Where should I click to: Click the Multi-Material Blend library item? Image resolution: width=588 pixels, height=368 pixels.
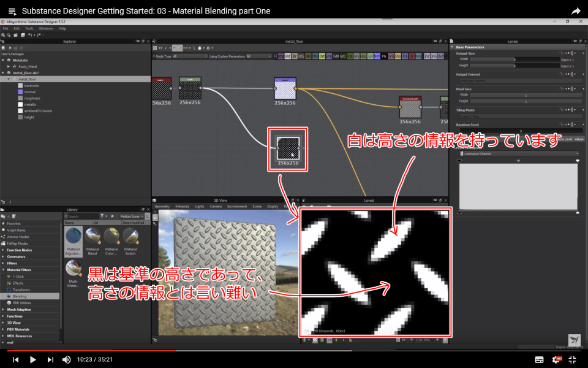point(73,274)
